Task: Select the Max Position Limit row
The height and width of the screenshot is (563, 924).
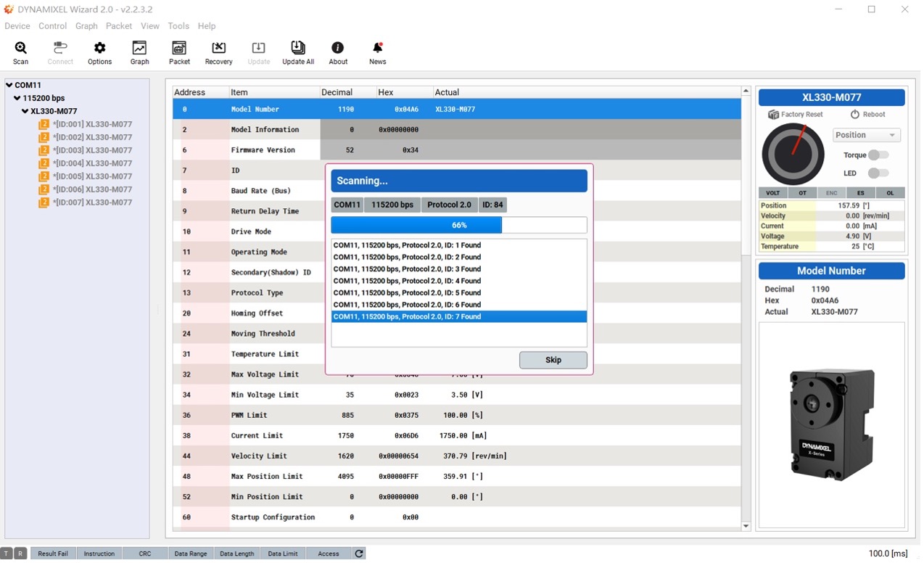Action: coord(457,476)
